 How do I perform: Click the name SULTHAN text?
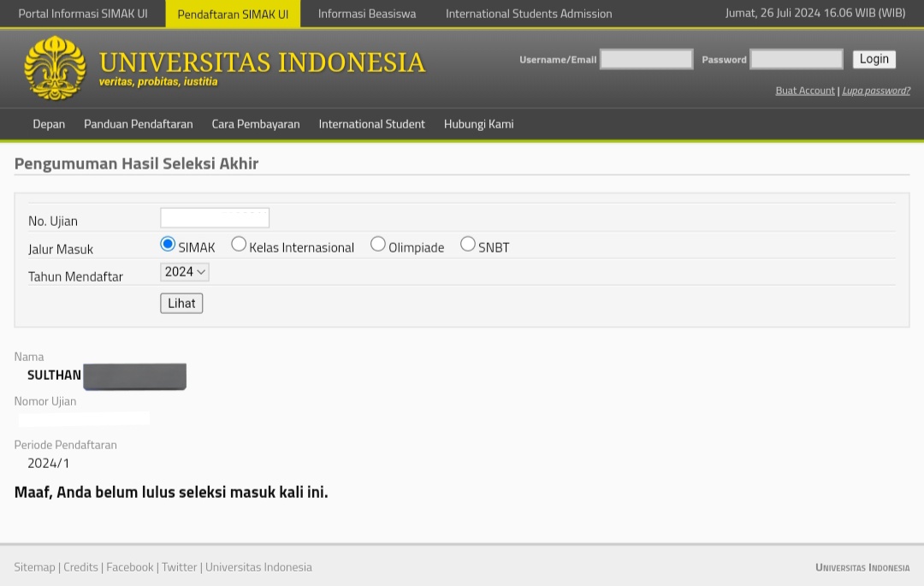[54, 376]
